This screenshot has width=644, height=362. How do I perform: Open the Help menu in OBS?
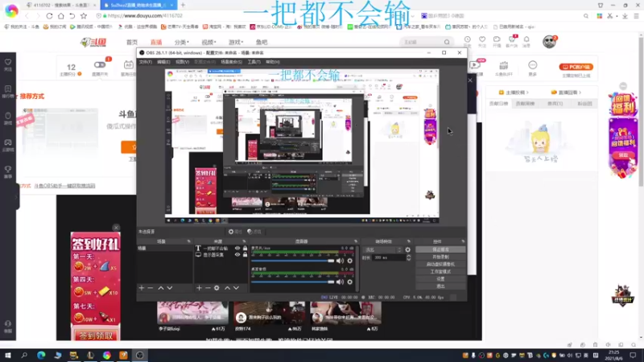pyautogui.click(x=273, y=62)
